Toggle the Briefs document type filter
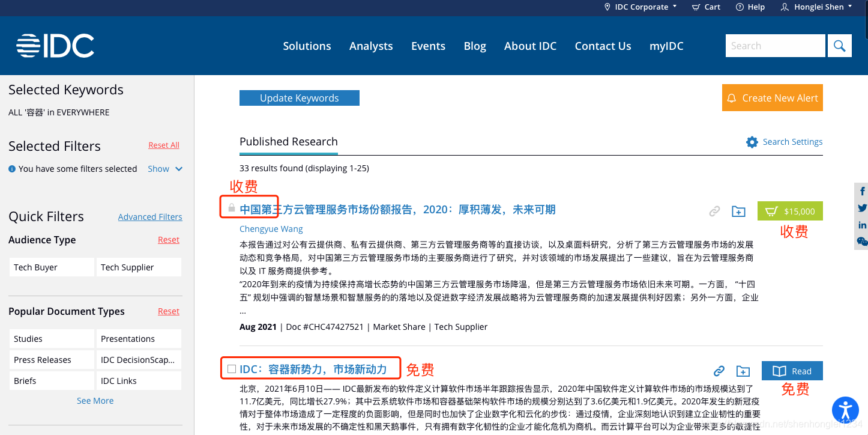Image resolution: width=868 pixels, height=435 pixels. coord(52,381)
